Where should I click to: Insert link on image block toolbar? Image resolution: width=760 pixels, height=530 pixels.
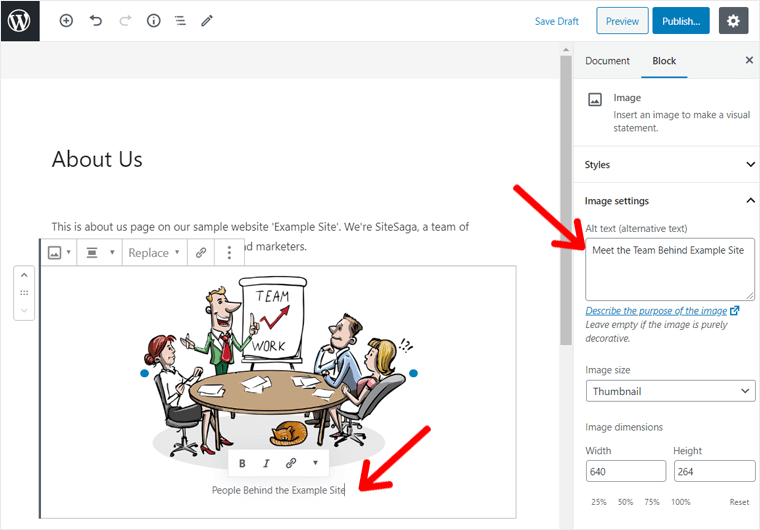tap(201, 253)
